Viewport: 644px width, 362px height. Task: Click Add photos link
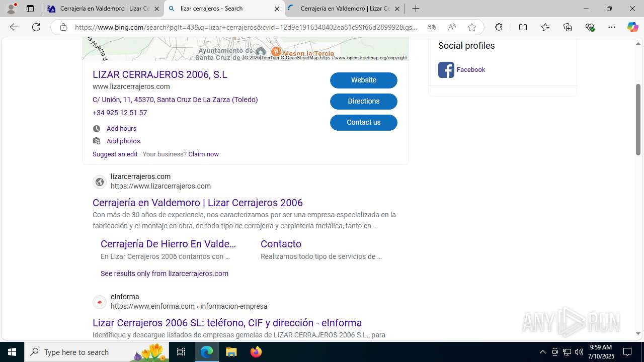coord(123,141)
